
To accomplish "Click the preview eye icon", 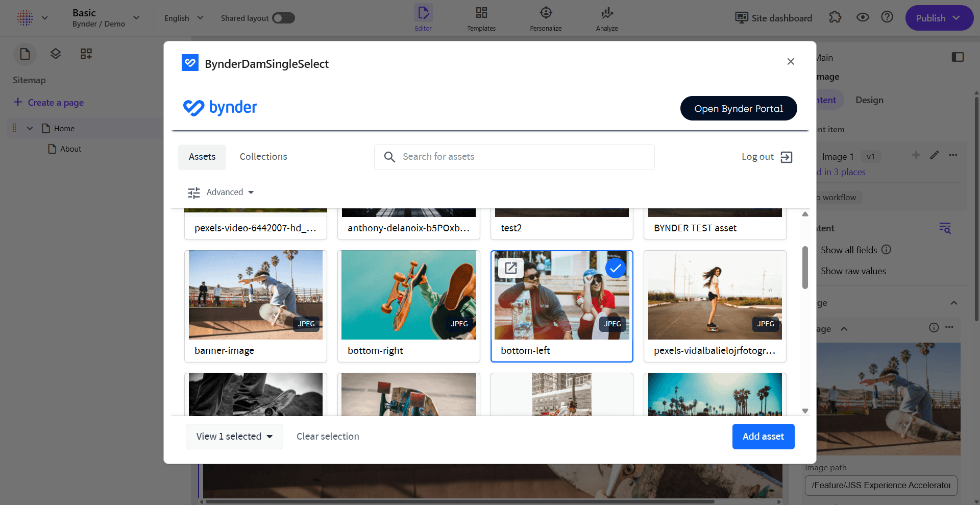I will (863, 17).
